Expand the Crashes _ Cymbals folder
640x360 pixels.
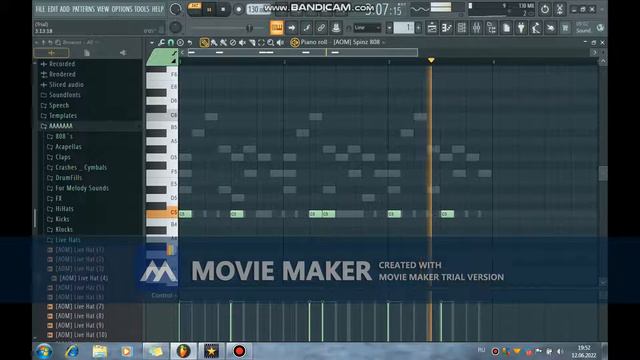[81, 167]
